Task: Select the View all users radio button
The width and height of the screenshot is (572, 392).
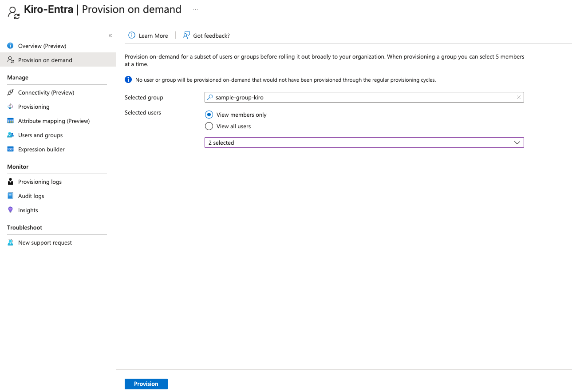Action: pos(209,126)
